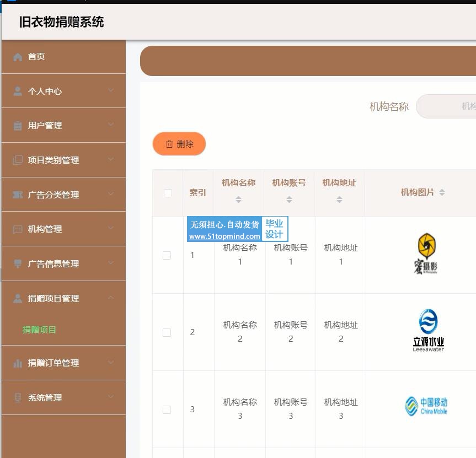Image resolution: width=476 pixels, height=458 pixels.
Task: Click cell 机构地址 2
Action: [341, 332]
